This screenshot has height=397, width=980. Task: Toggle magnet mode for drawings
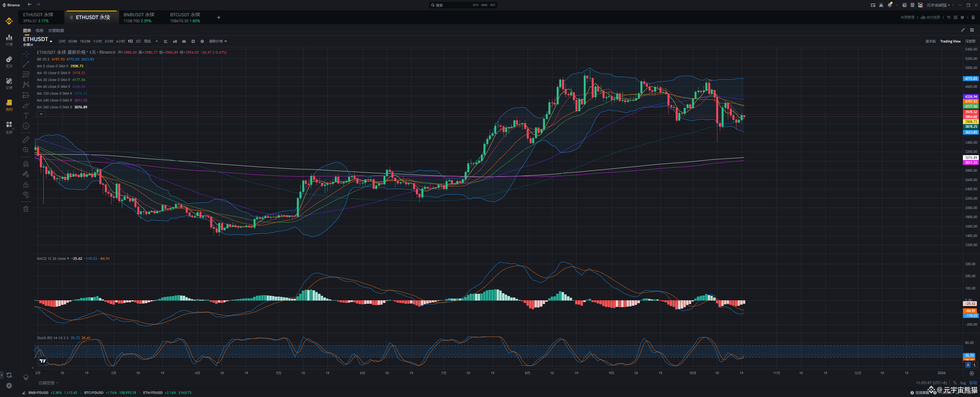26,164
